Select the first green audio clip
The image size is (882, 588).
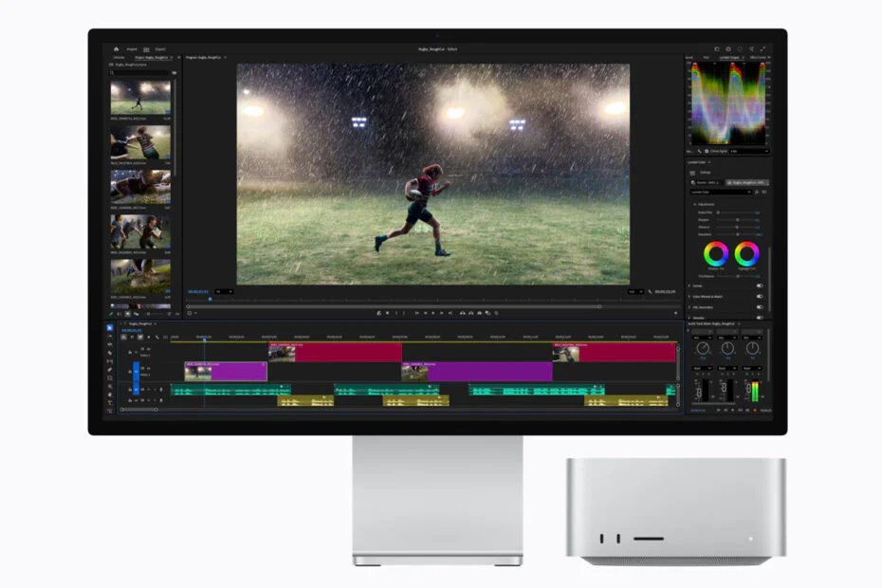click(x=230, y=390)
